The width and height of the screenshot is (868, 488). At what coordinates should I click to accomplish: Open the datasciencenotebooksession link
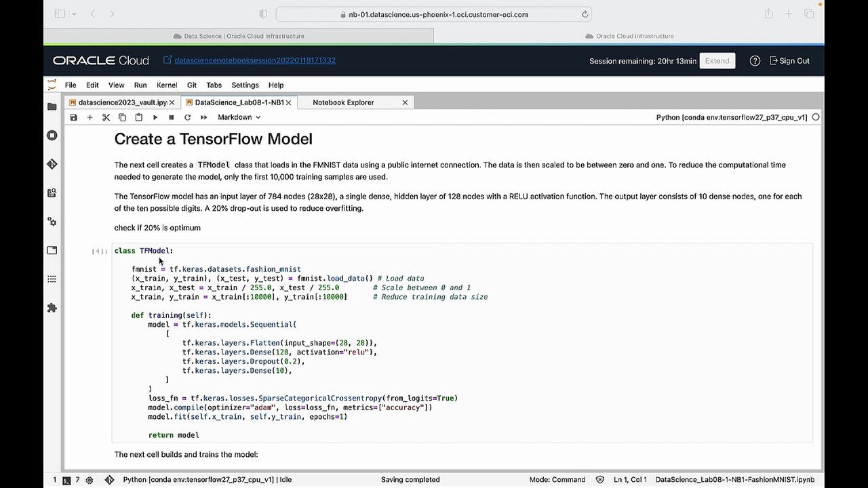point(255,60)
